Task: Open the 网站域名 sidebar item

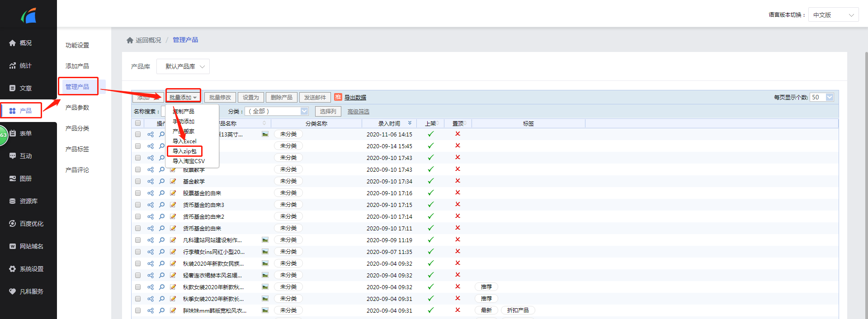Action: point(26,246)
